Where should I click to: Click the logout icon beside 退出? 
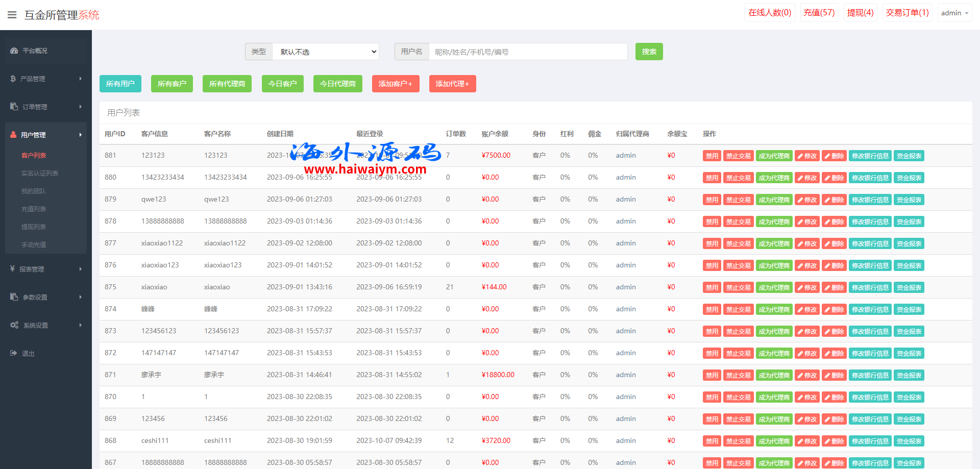(x=13, y=353)
